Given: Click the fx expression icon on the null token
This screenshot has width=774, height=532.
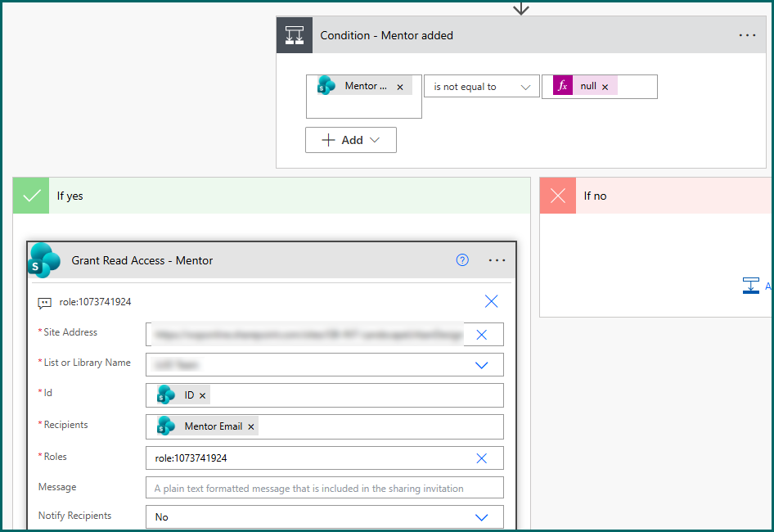Looking at the screenshot, I should click(x=563, y=85).
